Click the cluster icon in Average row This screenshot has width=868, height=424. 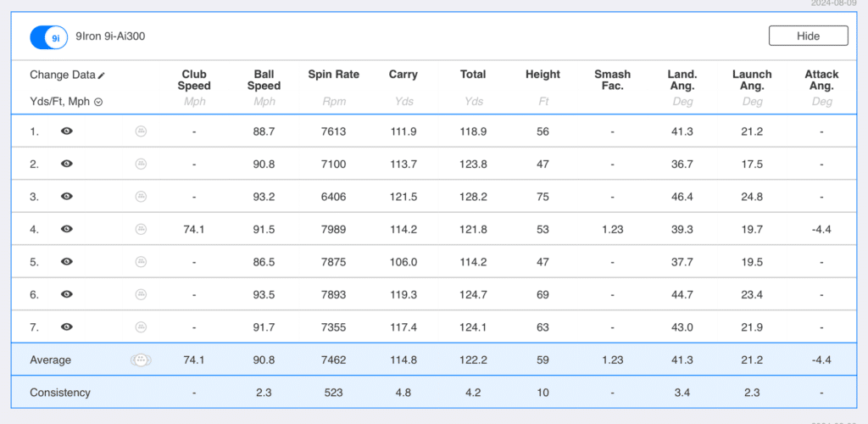click(x=141, y=360)
